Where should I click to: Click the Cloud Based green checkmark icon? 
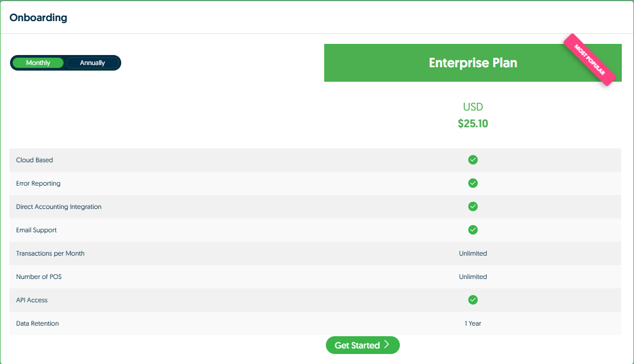point(473,160)
